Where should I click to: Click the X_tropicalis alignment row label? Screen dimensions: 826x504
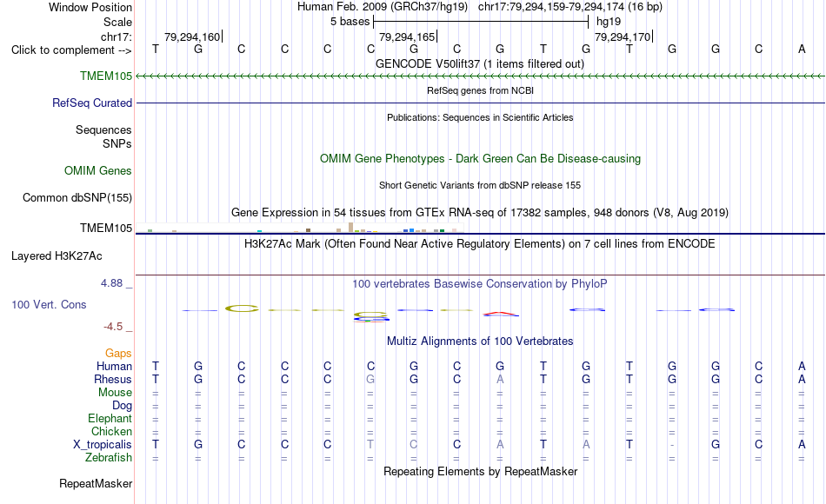tap(103, 445)
